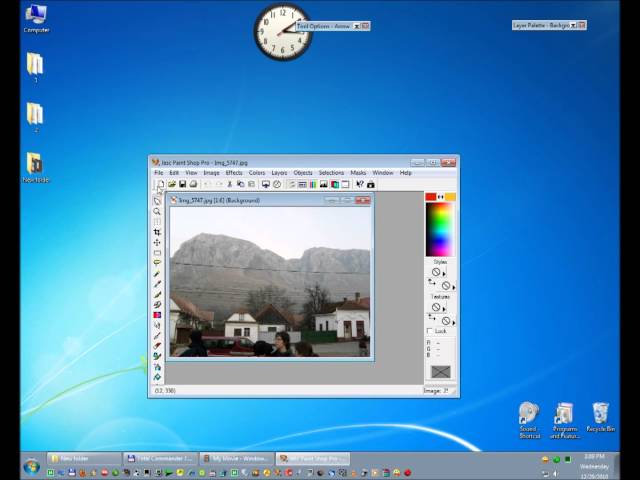Click the Full Screen Preview monitor icon
This screenshot has width=640, height=480.
266,184
